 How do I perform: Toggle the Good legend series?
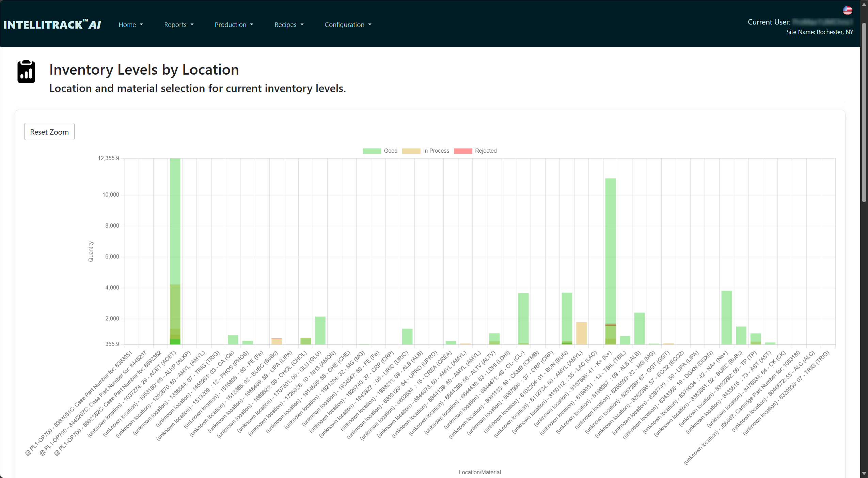pyautogui.click(x=380, y=151)
